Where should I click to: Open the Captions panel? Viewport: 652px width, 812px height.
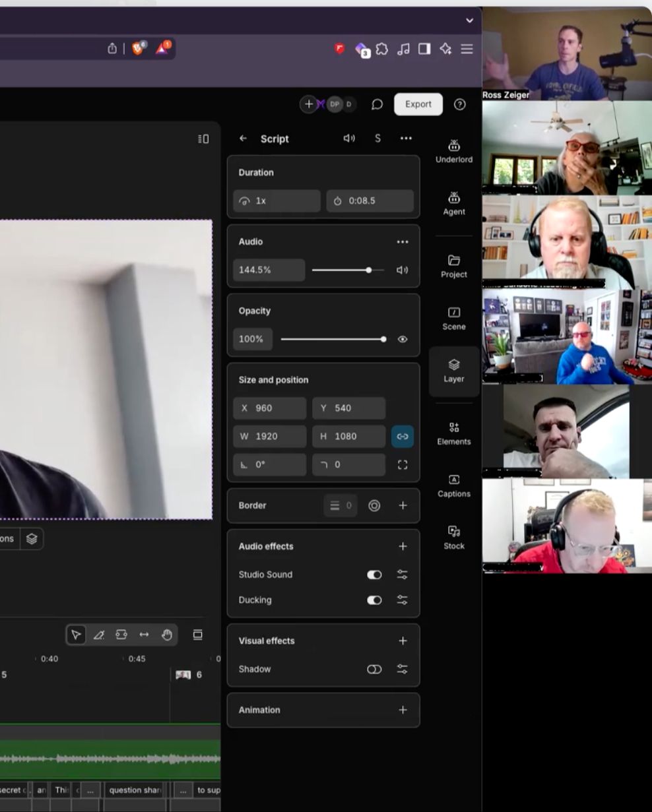point(454,485)
